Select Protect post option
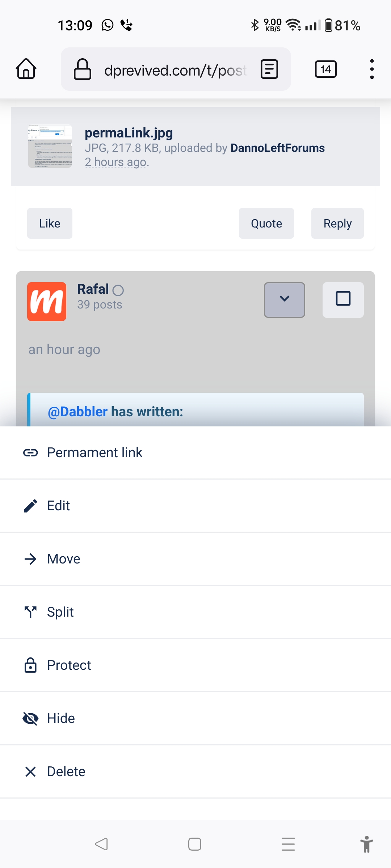This screenshot has height=868, width=391. click(x=195, y=665)
